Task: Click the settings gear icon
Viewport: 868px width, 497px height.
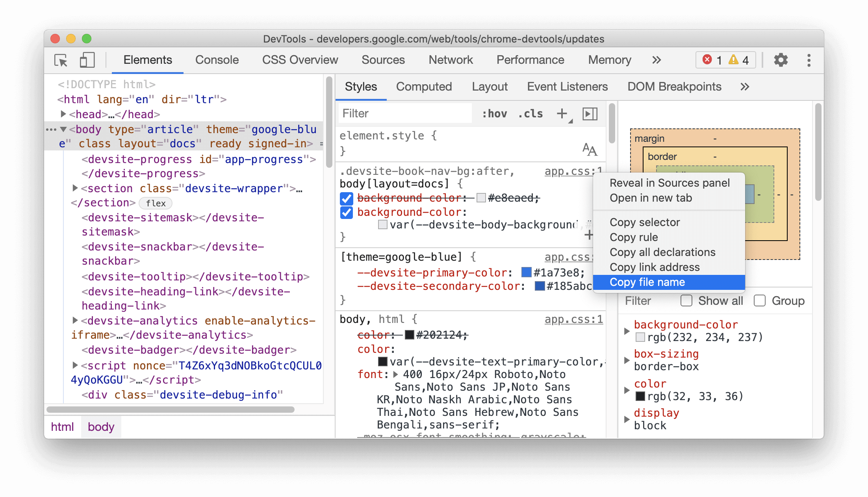Action: [x=780, y=60]
